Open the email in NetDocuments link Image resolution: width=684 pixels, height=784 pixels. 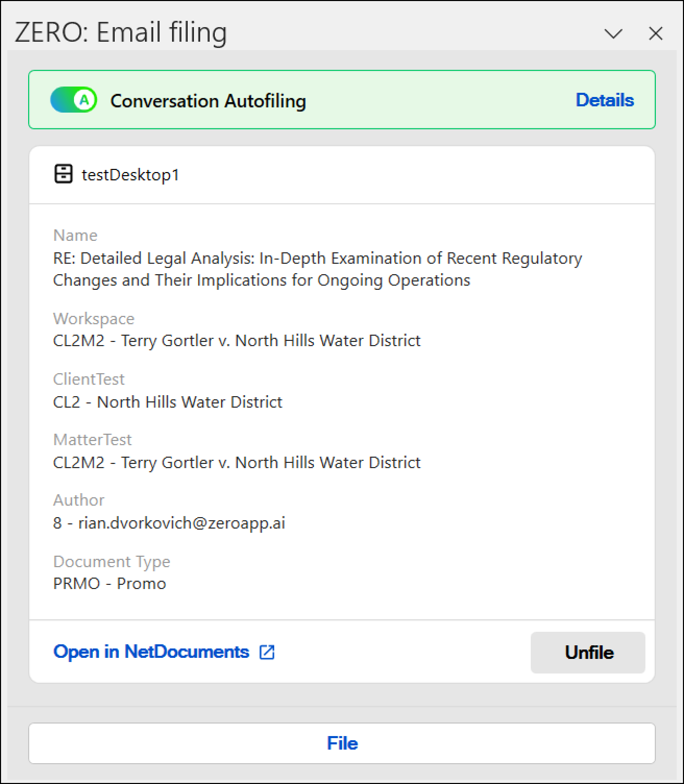(x=151, y=652)
